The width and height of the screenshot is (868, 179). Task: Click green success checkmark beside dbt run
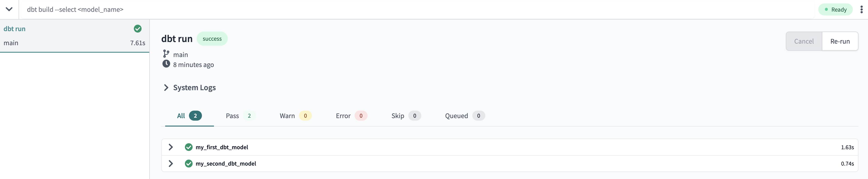(137, 29)
